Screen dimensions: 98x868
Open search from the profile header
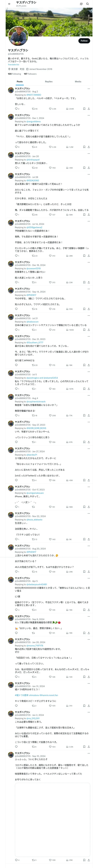(88, 4)
